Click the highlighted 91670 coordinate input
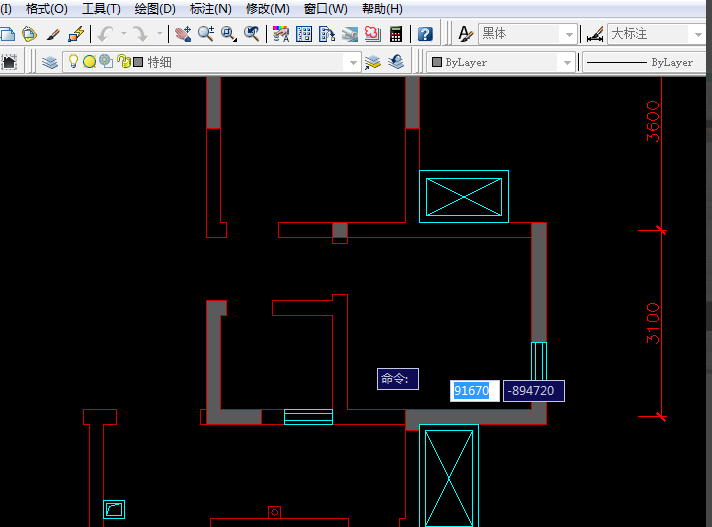The height and width of the screenshot is (527, 712). (475, 391)
